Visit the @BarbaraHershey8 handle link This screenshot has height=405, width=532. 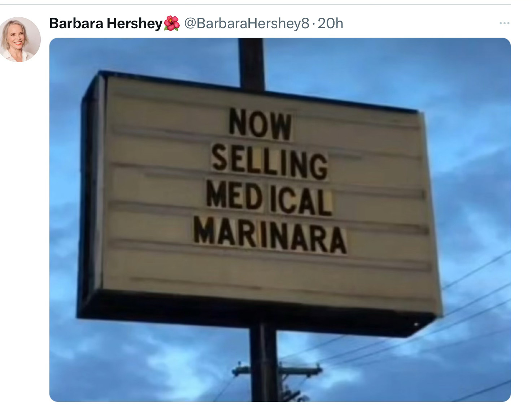click(x=247, y=23)
